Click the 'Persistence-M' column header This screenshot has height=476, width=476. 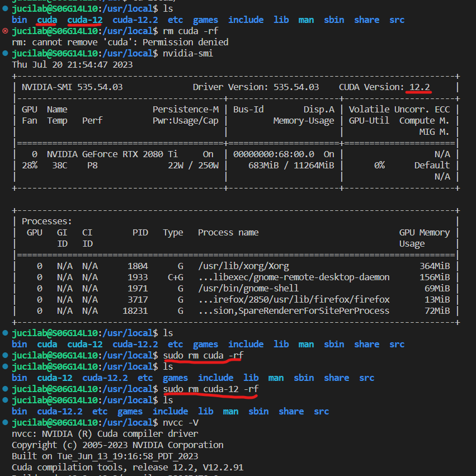(186, 110)
